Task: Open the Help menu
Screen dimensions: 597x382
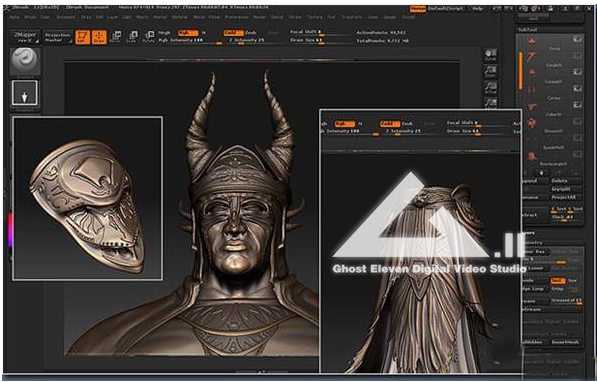Action: pos(477,8)
